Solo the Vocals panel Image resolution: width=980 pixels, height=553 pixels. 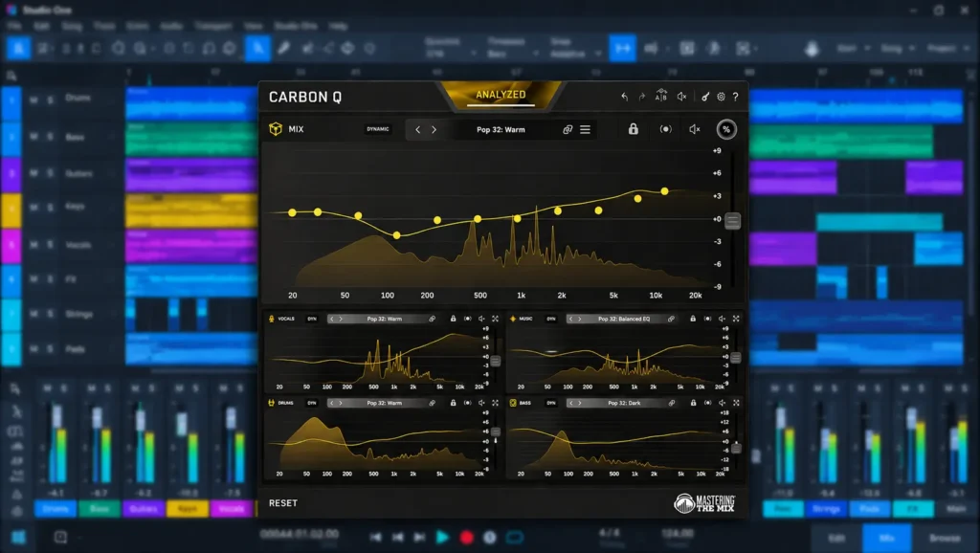coord(467,319)
